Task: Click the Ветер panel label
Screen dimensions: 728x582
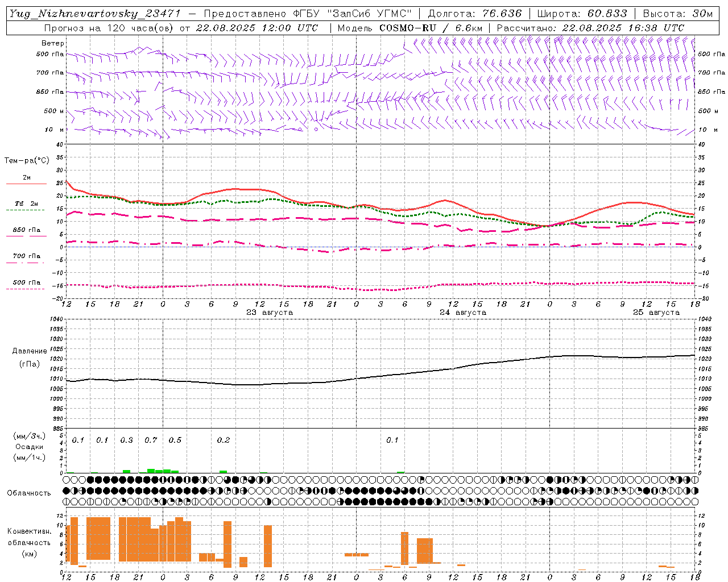Action: coord(52,43)
